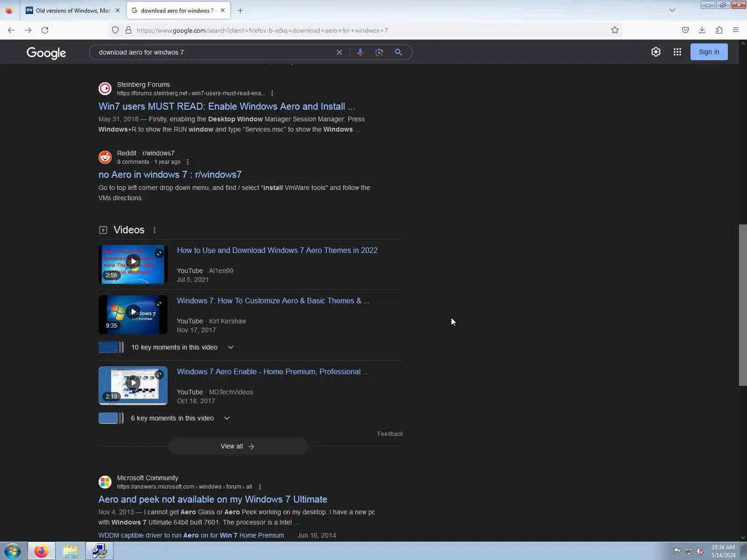747x560 pixels.
Task: Open the network tray icon
Action: (x=689, y=551)
